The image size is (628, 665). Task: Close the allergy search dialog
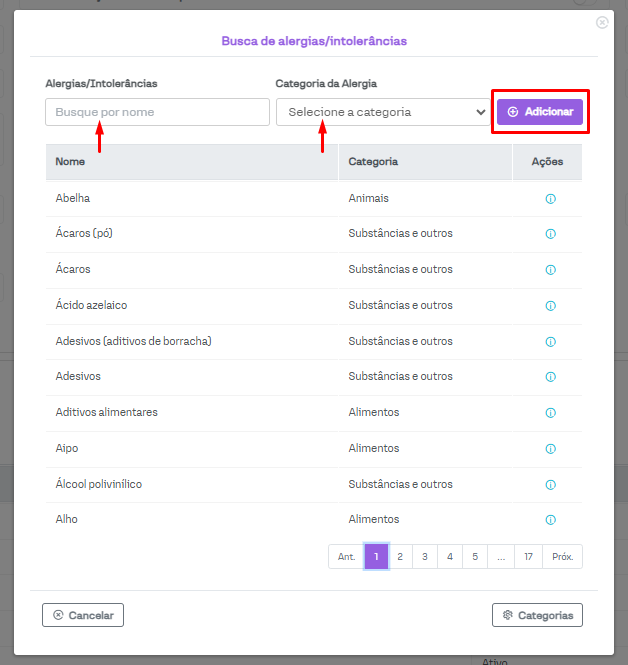click(602, 22)
